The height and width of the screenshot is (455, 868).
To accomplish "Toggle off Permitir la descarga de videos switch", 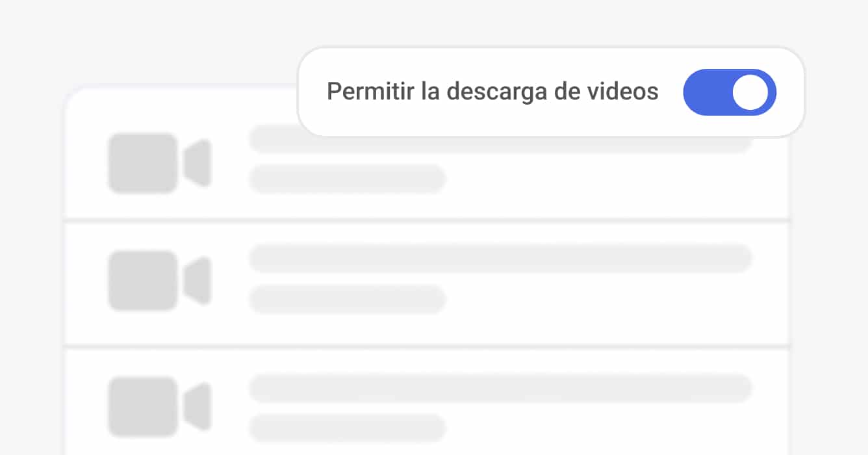I will pyautogui.click(x=730, y=92).
